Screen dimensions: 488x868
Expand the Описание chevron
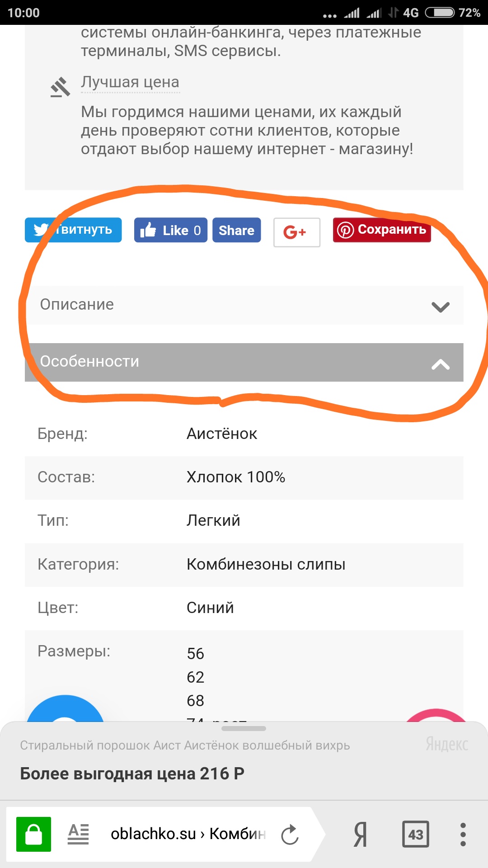tap(441, 307)
